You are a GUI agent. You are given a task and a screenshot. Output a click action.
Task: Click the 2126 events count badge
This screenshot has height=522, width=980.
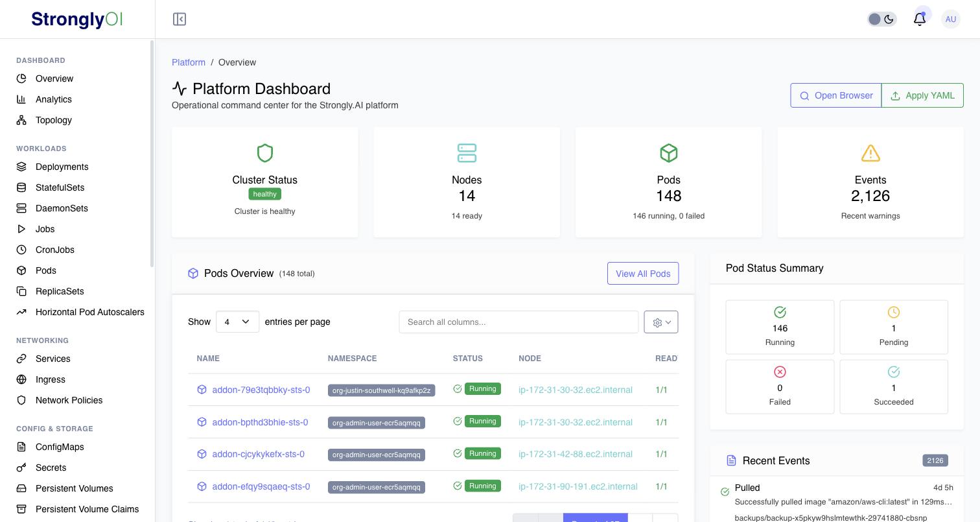pos(935,460)
